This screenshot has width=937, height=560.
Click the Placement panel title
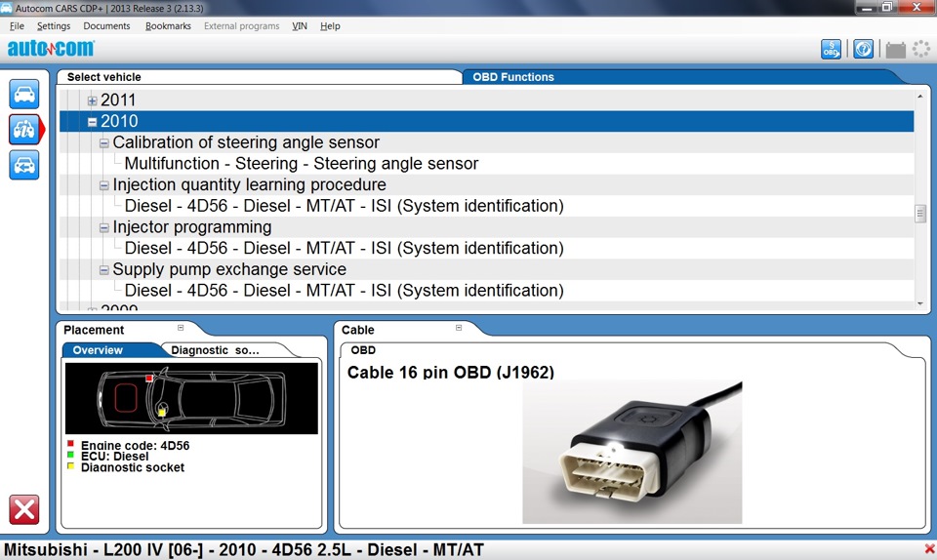click(94, 330)
